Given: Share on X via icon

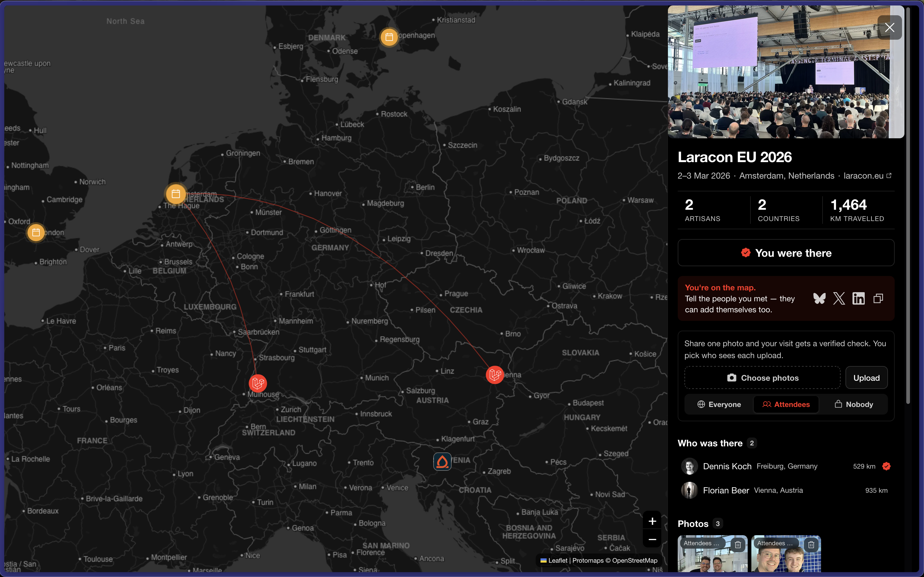Looking at the screenshot, I should click(839, 299).
